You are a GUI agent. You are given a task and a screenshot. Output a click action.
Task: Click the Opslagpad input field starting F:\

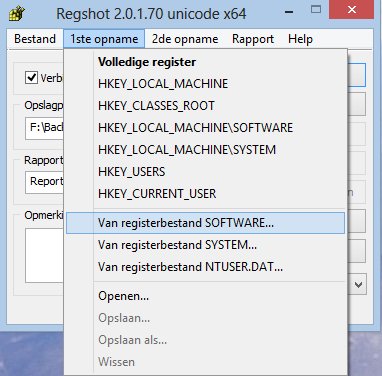[44, 128]
